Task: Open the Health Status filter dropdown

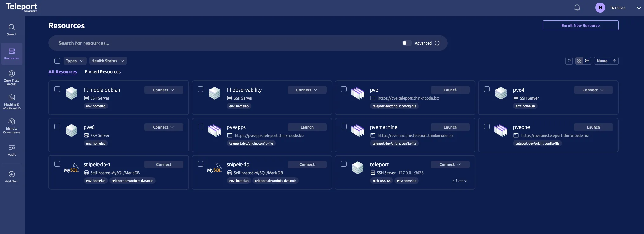Action: 108,61
